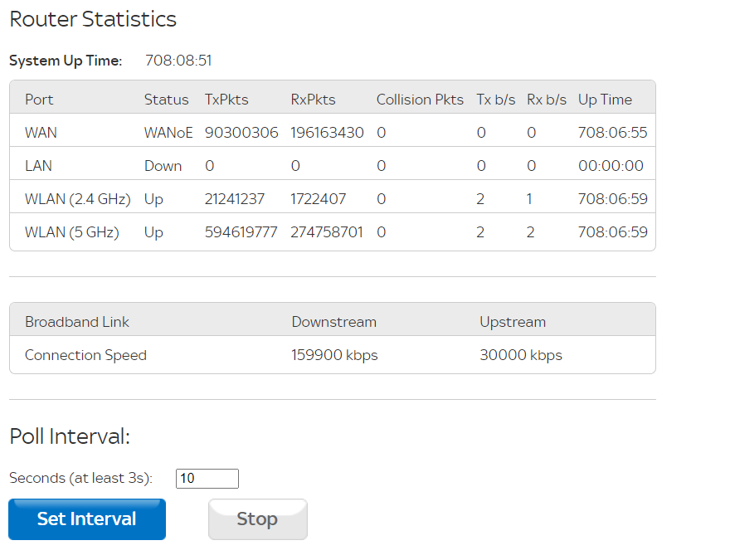Click the Up Time column header
The image size is (730, 560).
click(605, 100)
